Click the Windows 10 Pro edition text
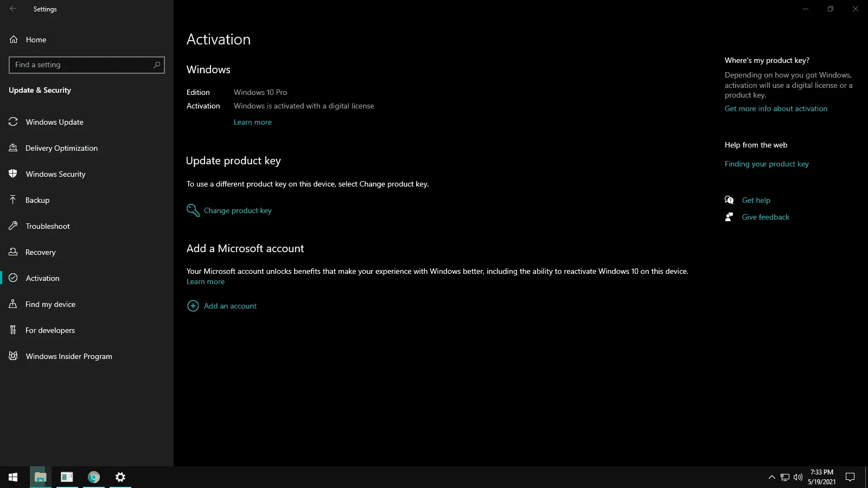Viewport: 868px width, 488px height. click(x=260, y=93)
